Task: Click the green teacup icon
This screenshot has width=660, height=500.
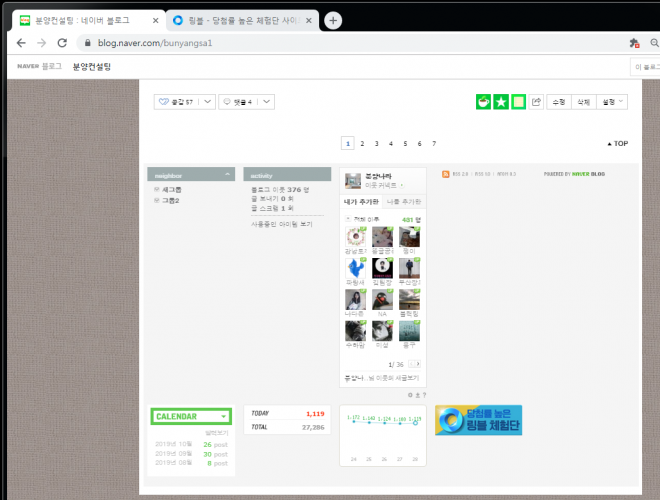Action: click(483, 102)
